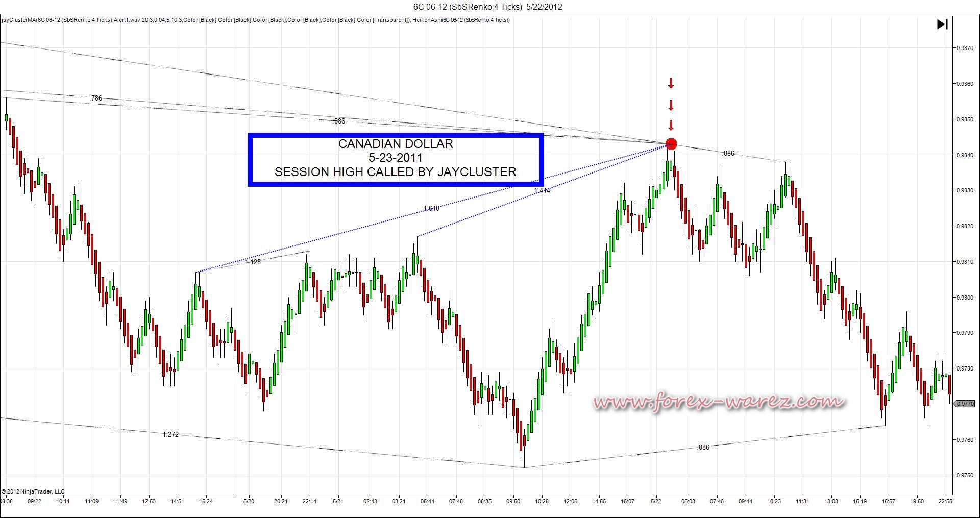Select the 5/20 date on time axis
980x518 pixels.
[x=249, y=501]
